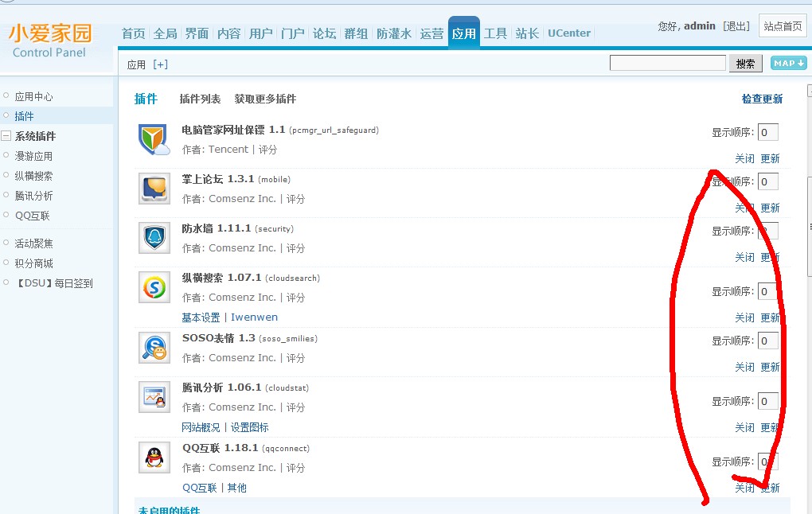Select the 应用 top menu tab
The image size is (812, 514).
(x=464, y=33)
